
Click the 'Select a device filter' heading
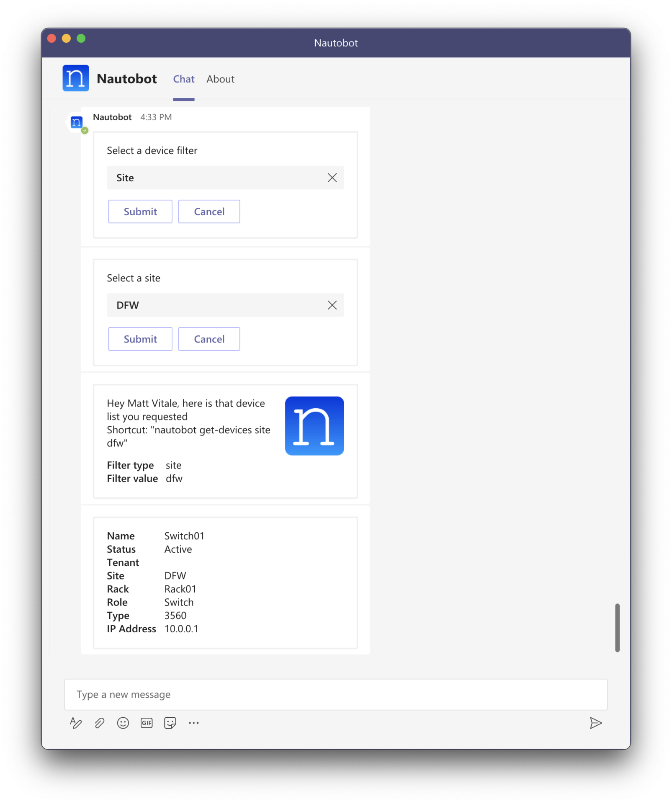[x=152, y=151]
